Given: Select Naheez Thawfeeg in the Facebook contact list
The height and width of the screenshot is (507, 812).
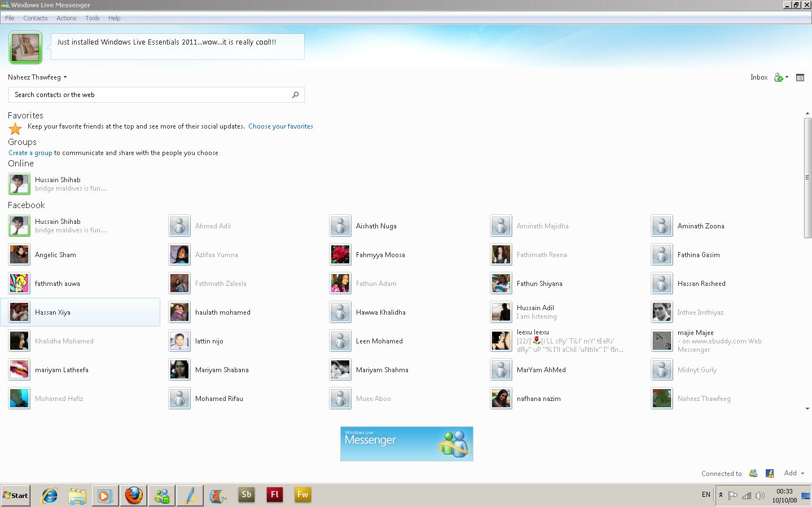Looking at the screenshot, I should (x=704, y=399).
